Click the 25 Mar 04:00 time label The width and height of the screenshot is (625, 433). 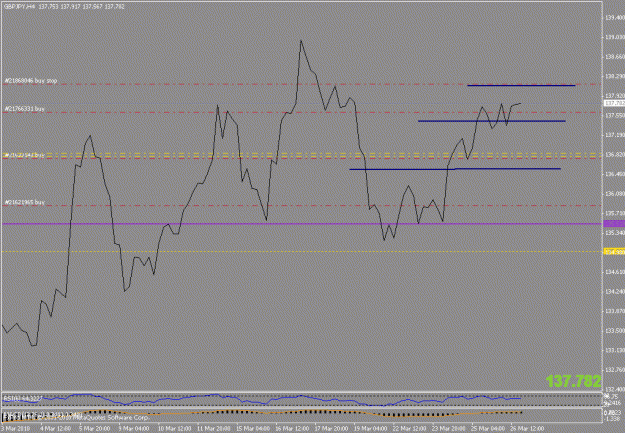[x=488, y=429]
